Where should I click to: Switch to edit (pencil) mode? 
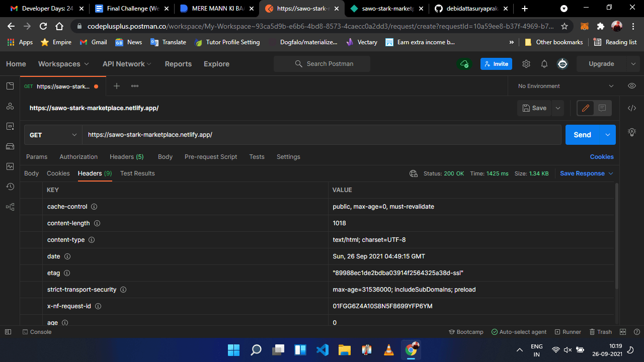(x=586, y=108)
